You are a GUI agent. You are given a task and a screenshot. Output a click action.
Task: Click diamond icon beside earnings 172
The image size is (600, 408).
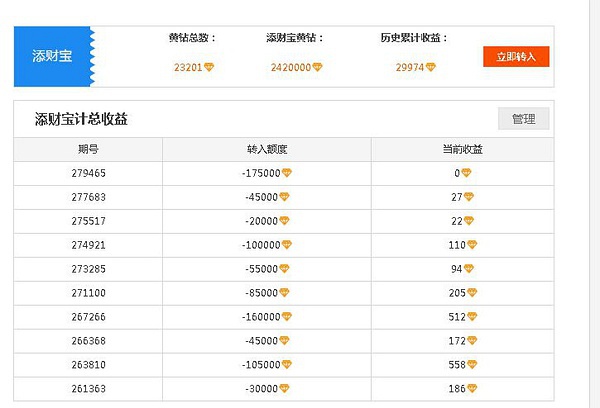click(x=472, y=340)
